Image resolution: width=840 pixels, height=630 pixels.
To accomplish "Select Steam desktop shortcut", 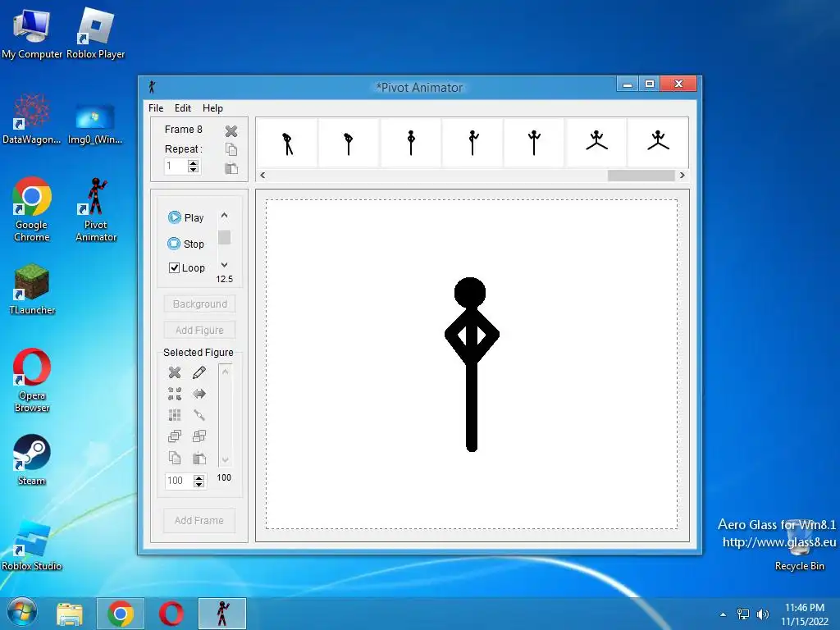I will coord(32,459).
